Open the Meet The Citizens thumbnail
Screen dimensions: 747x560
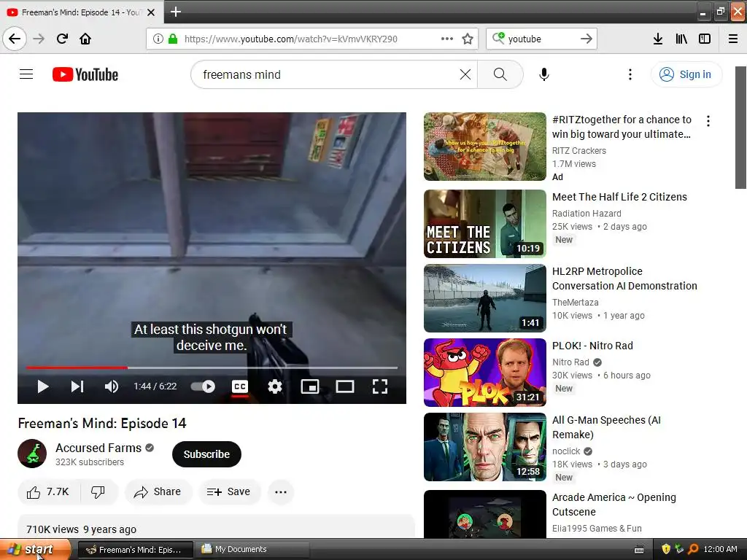[485, 224]
